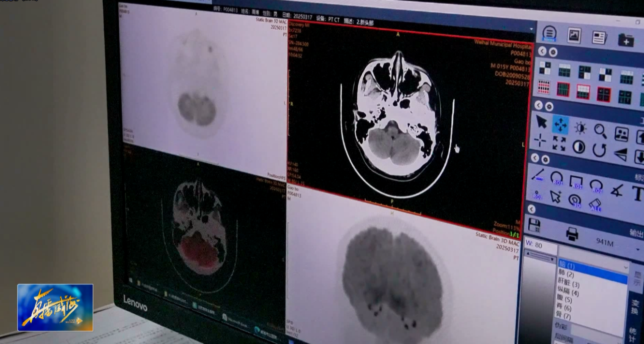Click the fit-to-window expand arrows icon
The width and height of the screenshot is (644, 344).
coord(559,144)
